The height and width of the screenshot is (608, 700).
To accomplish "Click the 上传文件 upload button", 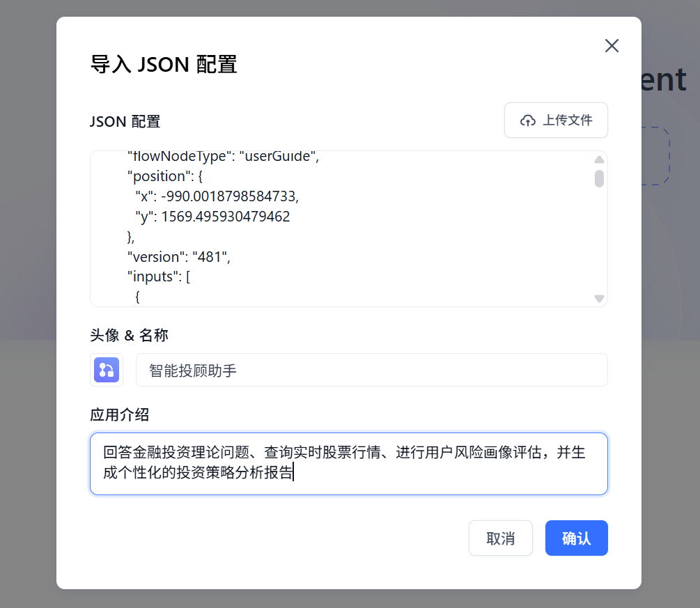I will click(x=556, y=120).
